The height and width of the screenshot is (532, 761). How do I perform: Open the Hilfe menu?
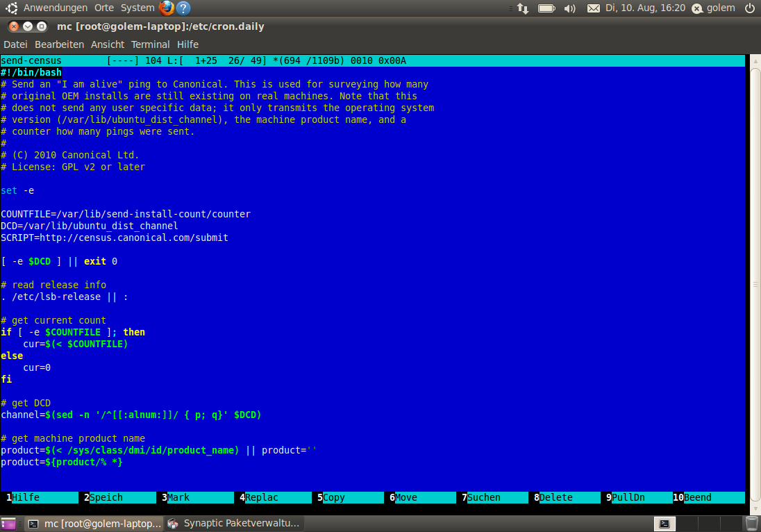point(188,44)
